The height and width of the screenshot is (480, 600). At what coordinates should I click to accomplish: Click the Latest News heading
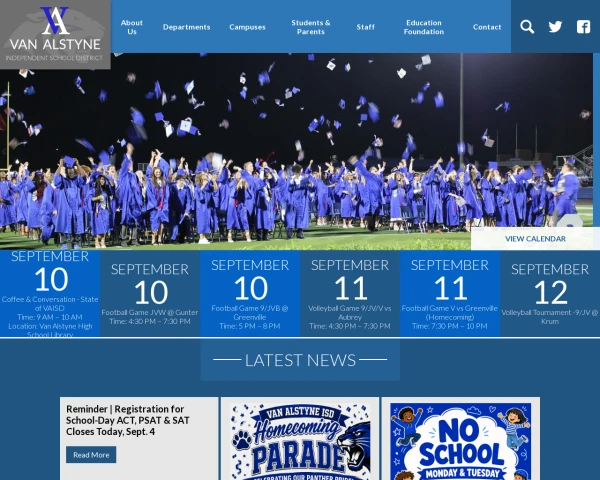[x=300, y=360]
